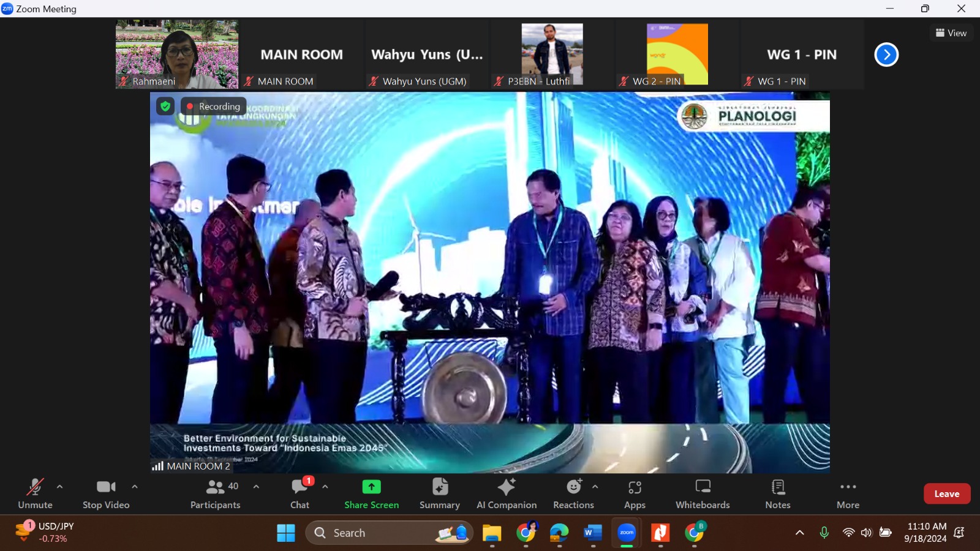The width and height of the screenshot is (980, 551).
Task: Open the AI Companion panel
Action: (506, 493)
